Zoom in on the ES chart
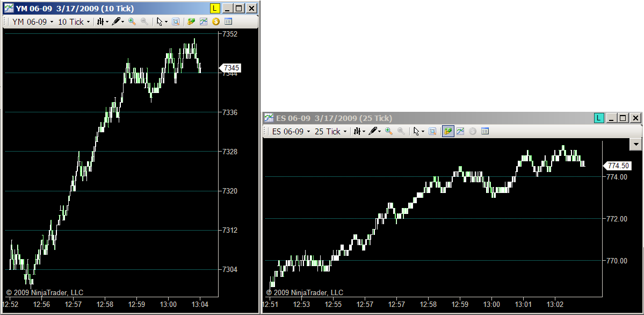Viewport: 644px width, 315px height. pyautogui.click(x=388, y=131)
